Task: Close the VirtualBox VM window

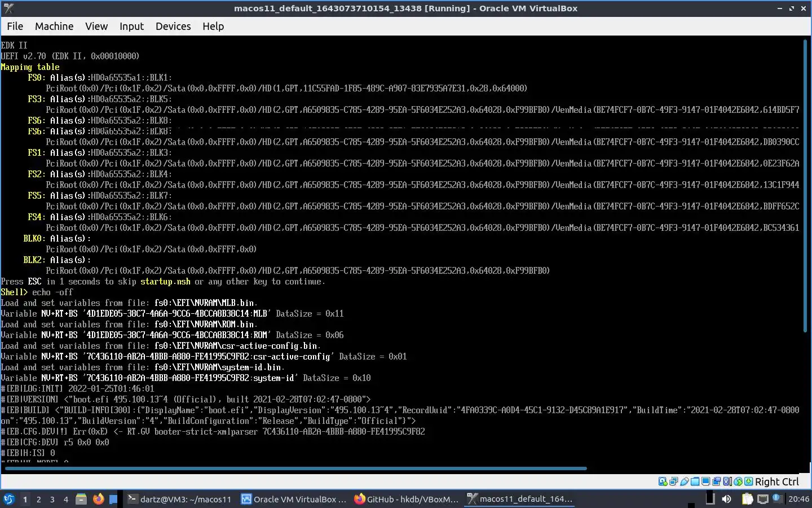Action: (804, 8)
